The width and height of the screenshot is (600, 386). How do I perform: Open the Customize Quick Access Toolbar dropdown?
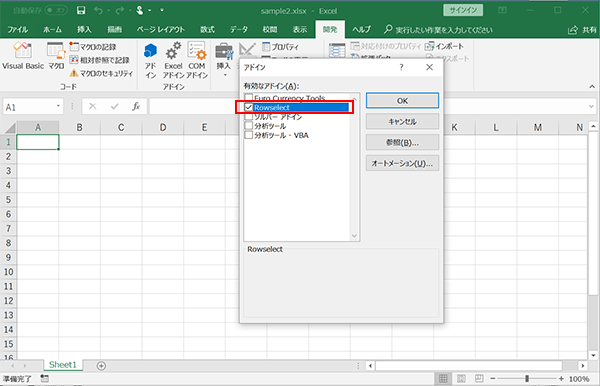pos(162,10)
